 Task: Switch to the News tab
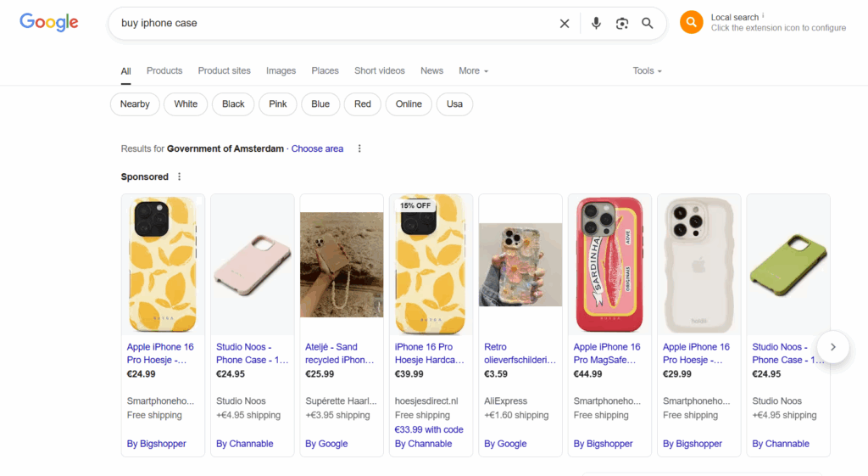(x=431, y=71)
